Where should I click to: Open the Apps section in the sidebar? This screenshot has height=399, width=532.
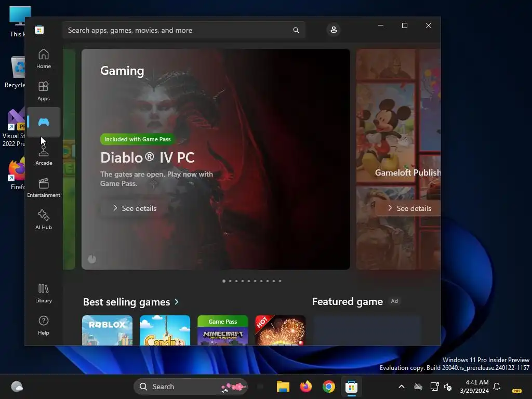pyautogui.click(x=44, y=91)
